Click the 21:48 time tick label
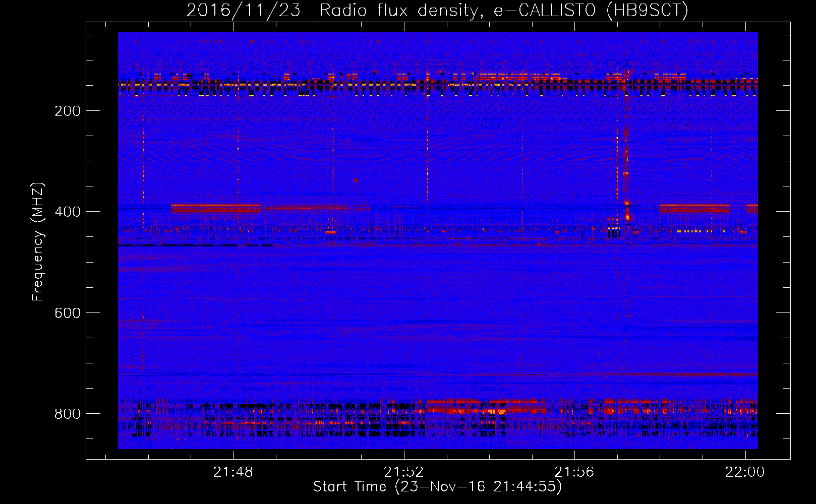 pyautogui.click(x=233, y=472)
